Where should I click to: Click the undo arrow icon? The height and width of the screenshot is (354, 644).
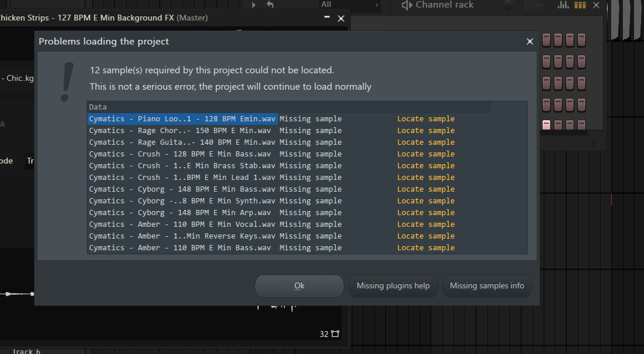270,5
